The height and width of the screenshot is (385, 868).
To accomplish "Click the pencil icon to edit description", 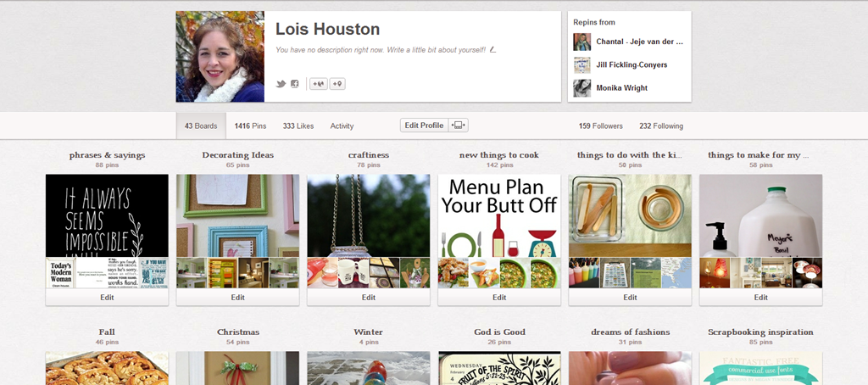I will [x=493, y=50].
